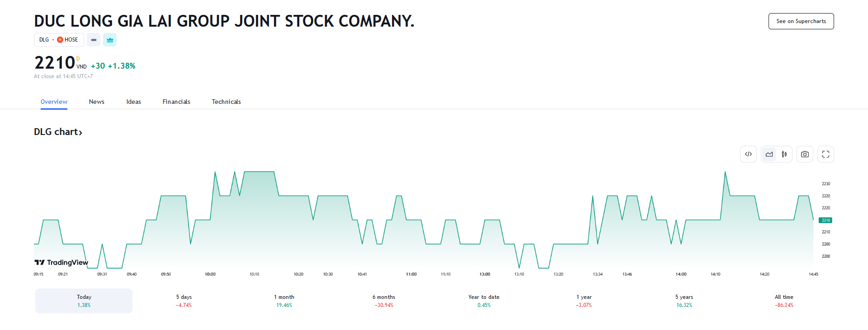Click the 2210 current price label
The image size is (868, 330).
pos(826,220)
